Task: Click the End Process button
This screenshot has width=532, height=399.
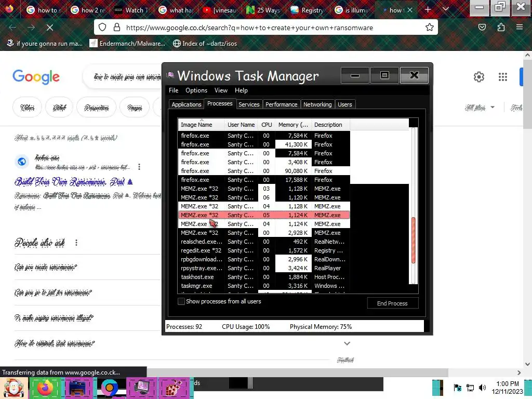Action: pyautogui.click(x=393, y=303)
